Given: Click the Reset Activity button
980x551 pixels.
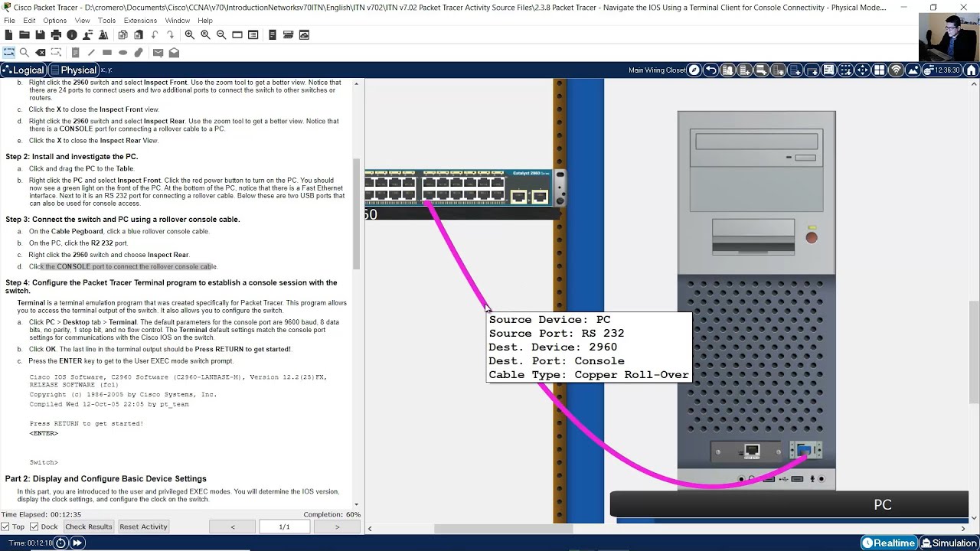Looking at the screenshot, I should [x=143, y=527].
